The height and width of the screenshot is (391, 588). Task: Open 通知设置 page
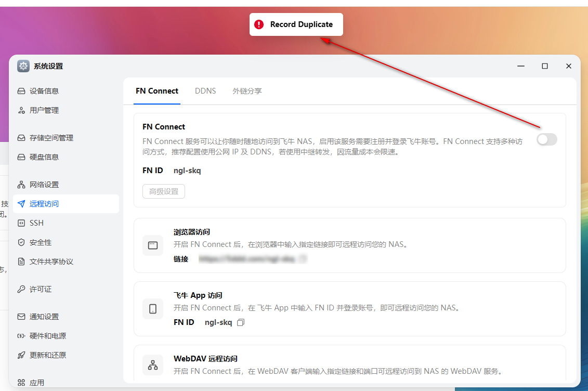(x=66, y=317)
